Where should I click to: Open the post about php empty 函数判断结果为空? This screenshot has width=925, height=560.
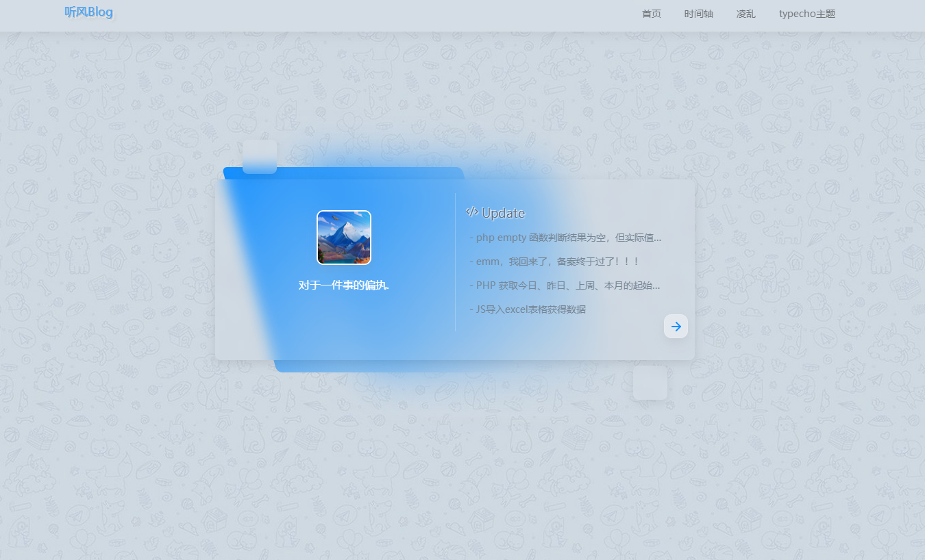click(x=565, y=238)
